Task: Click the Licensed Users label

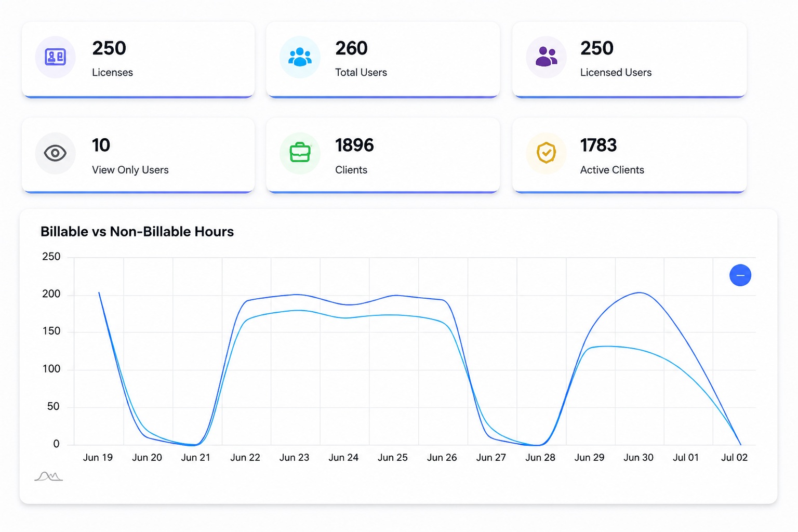Action: 616,73
